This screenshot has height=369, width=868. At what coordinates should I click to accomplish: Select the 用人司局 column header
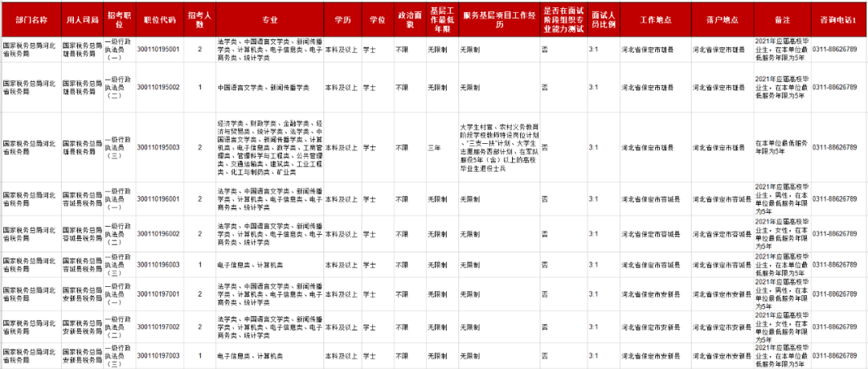point(82,19)
